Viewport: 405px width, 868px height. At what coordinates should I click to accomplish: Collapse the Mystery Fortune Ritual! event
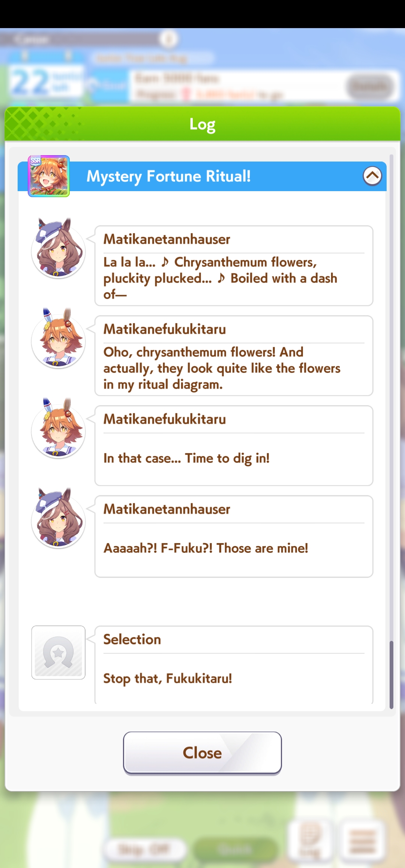[372, 176]
